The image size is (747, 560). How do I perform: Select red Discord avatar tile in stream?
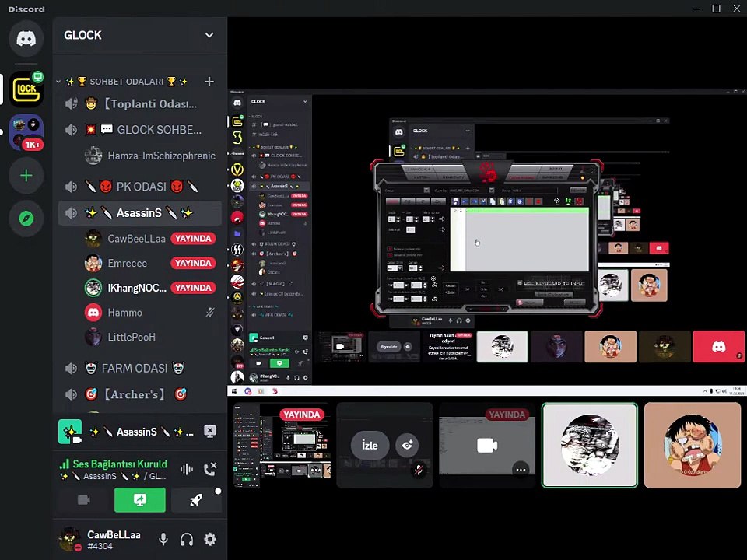[x=718, y=347]
